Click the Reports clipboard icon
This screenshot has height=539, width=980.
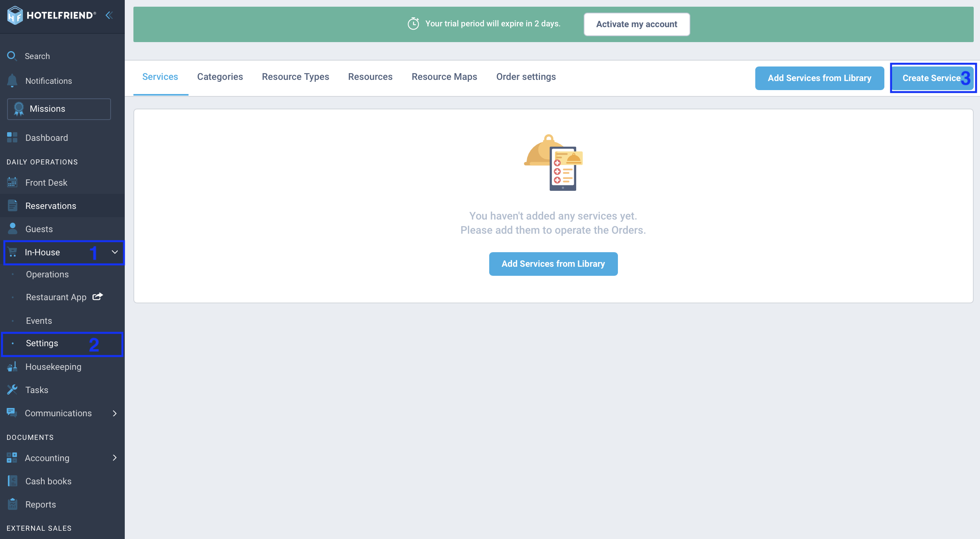(12, 504)
